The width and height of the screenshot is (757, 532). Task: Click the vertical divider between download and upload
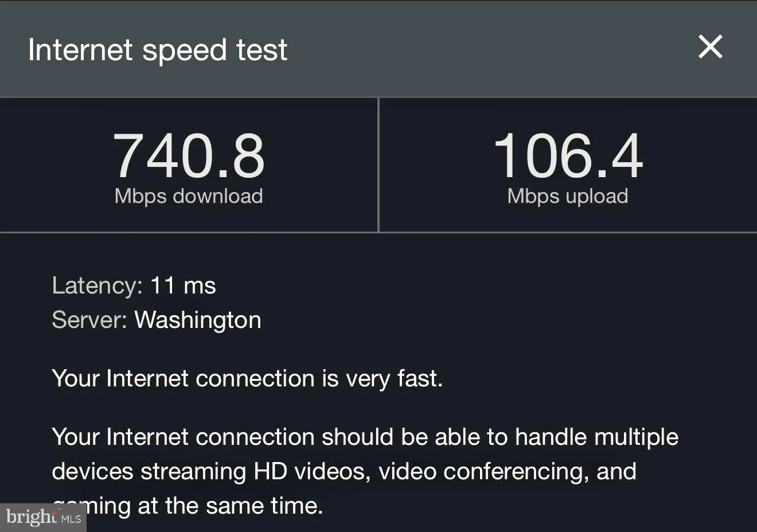(x=378, y=165)
